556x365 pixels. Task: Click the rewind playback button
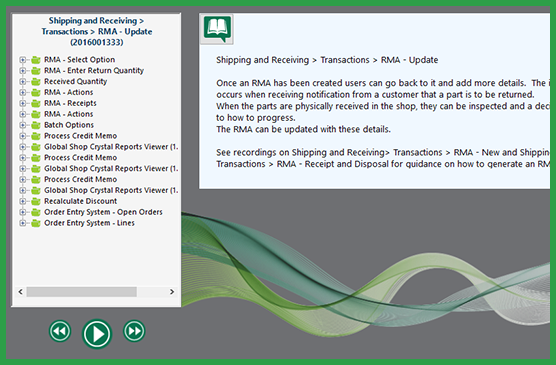click(x=60, y=331)
